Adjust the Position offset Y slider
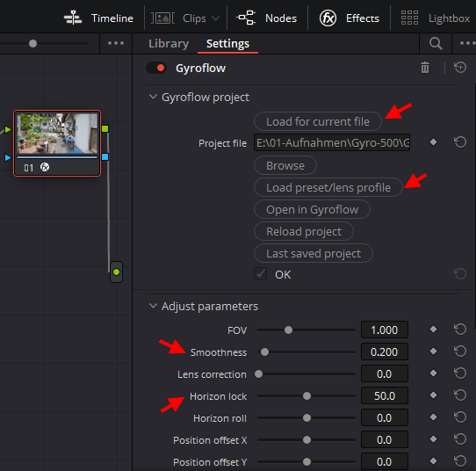Screen dimensions: 476x471 point(307,461)
